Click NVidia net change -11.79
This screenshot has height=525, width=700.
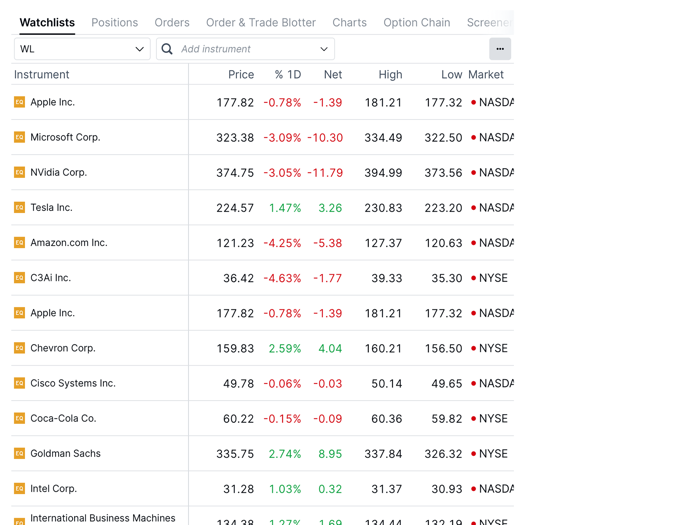tap(325, 173)
